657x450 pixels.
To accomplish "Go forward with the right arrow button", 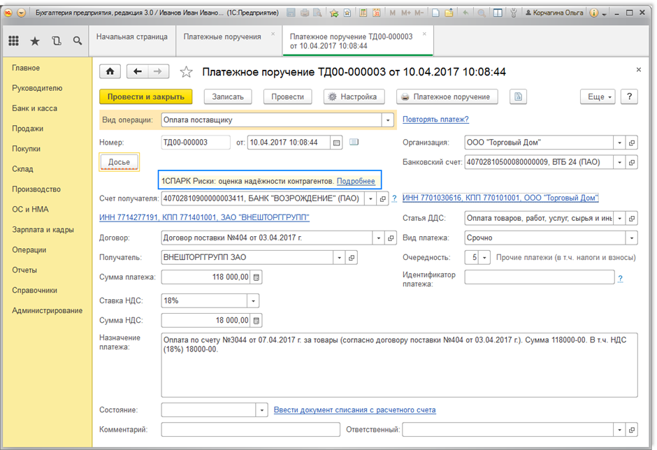I will point(158,72).
